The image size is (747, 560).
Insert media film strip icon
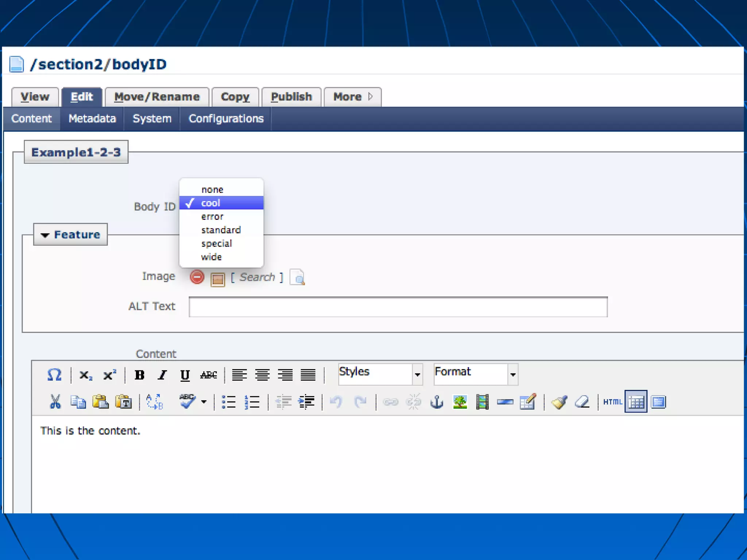482,402
